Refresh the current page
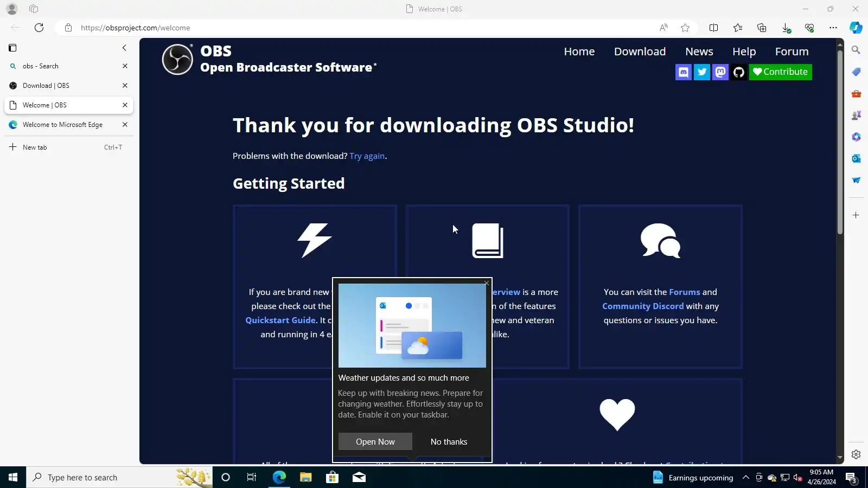 click(39, 28)
